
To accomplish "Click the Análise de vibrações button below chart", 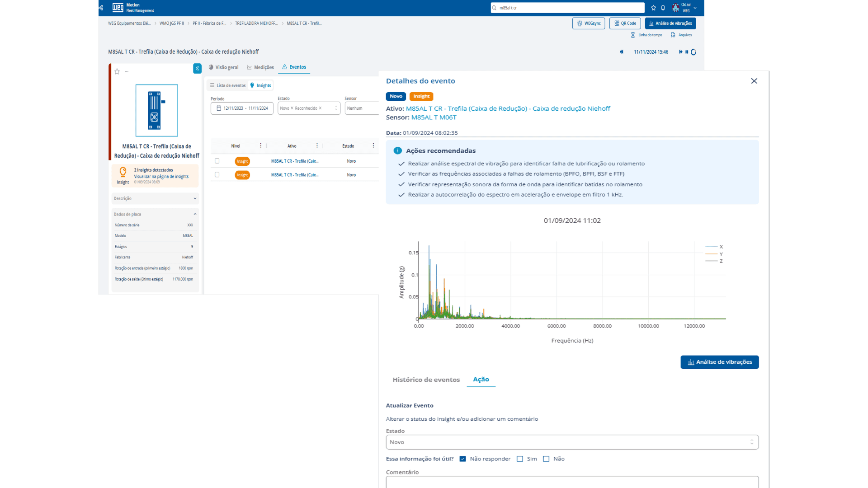I will (x=720, y=362).
